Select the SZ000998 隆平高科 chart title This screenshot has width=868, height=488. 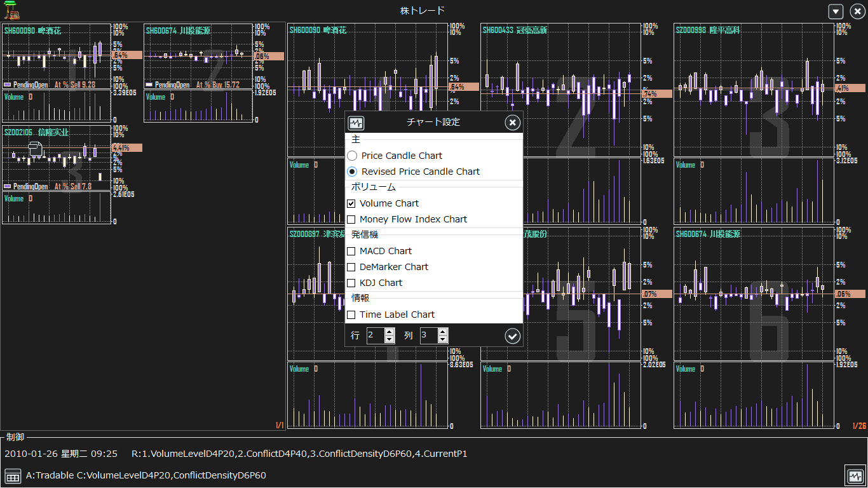pos(708,30)
